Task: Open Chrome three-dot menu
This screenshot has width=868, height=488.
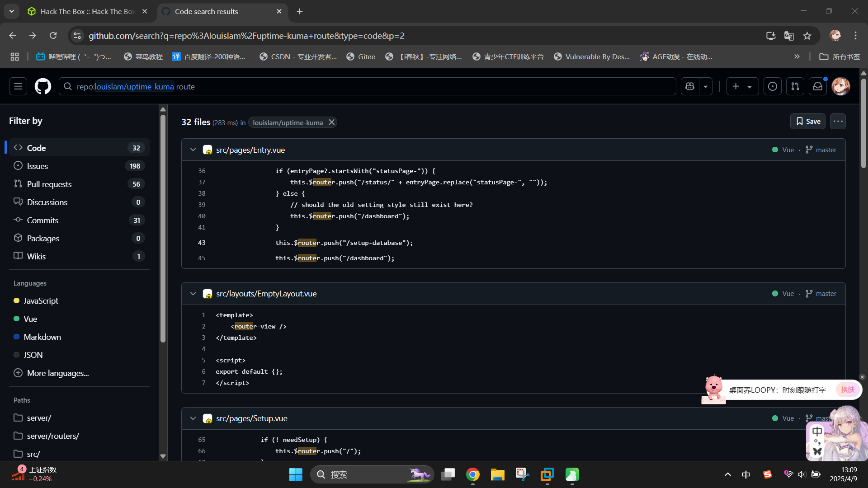Action: click(855, 36)
